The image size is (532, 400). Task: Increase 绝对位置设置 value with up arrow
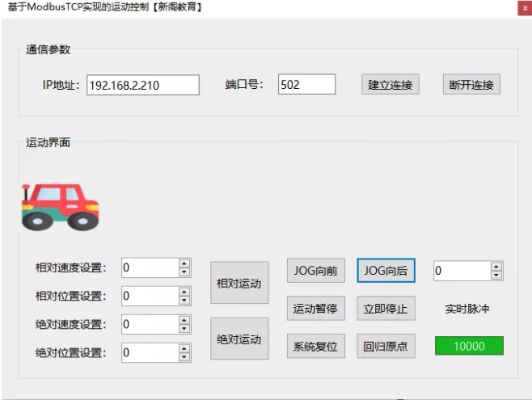click(184, 348)
